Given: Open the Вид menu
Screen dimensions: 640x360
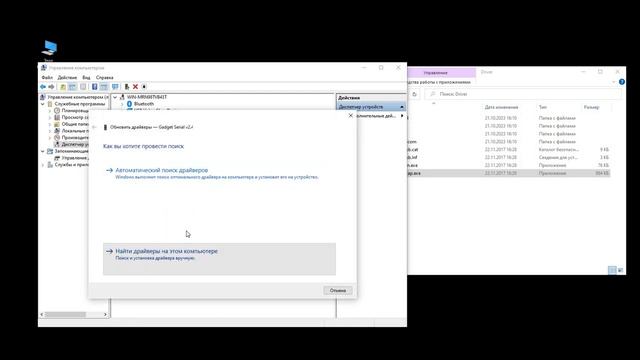Looking at the screenshot, I should tap(86, 78).
